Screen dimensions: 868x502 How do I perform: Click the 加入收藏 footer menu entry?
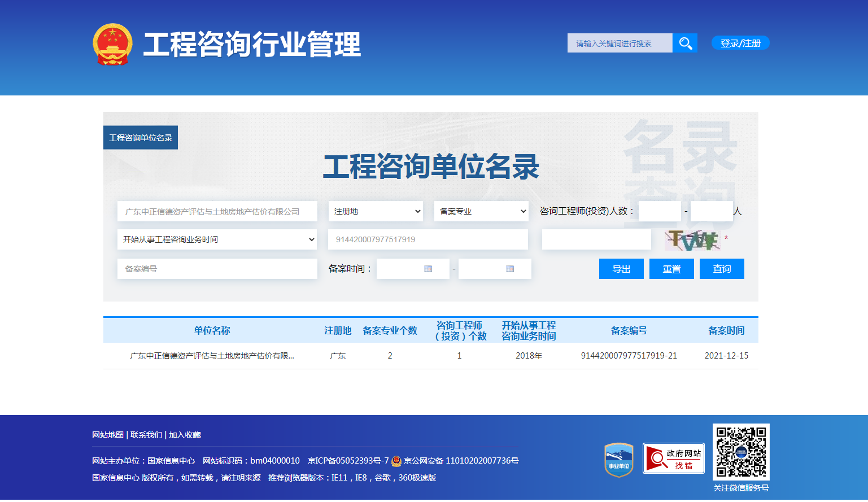tap(186, 435)
